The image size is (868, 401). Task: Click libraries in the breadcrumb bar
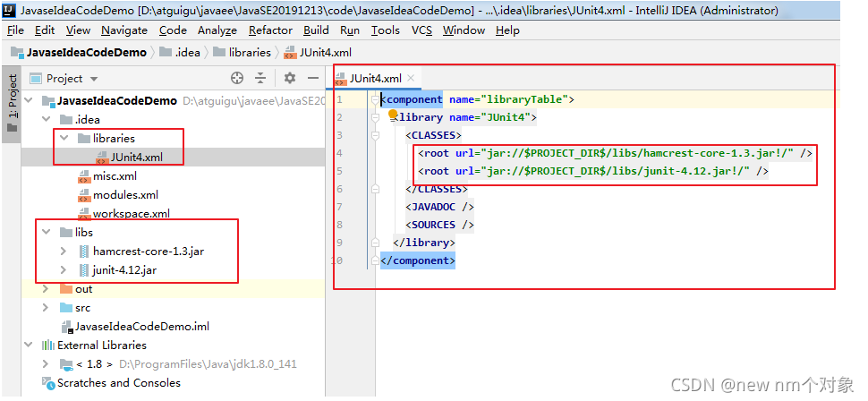pos(251,53)
